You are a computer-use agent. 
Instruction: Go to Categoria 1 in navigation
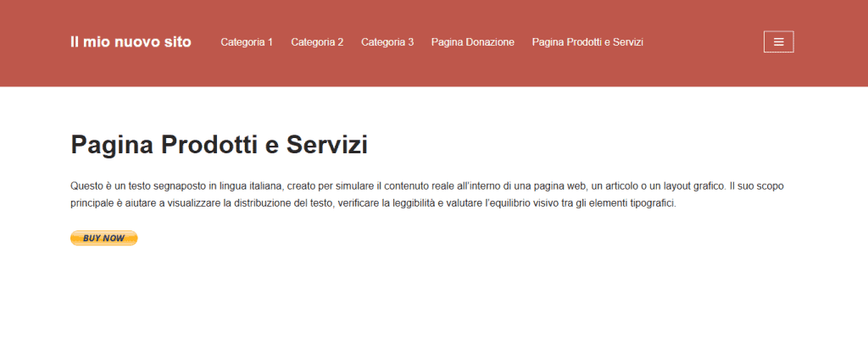point(247,42)
